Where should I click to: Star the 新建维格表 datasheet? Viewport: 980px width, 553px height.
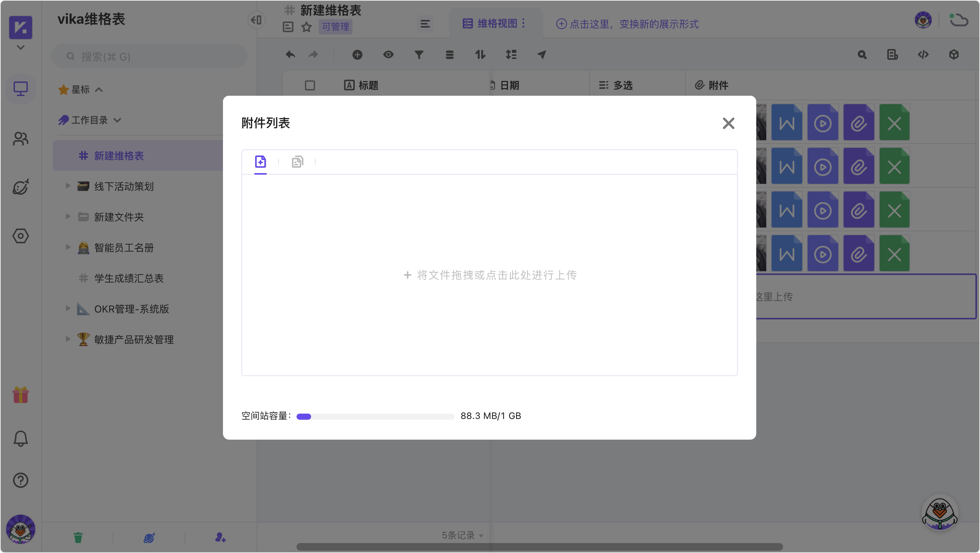[306, 27]
